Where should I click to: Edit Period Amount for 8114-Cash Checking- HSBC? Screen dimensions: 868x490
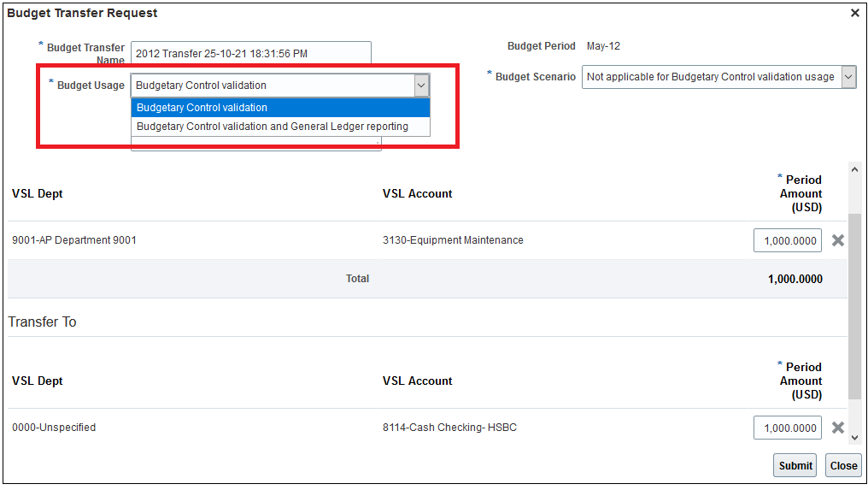coord(787,428)
